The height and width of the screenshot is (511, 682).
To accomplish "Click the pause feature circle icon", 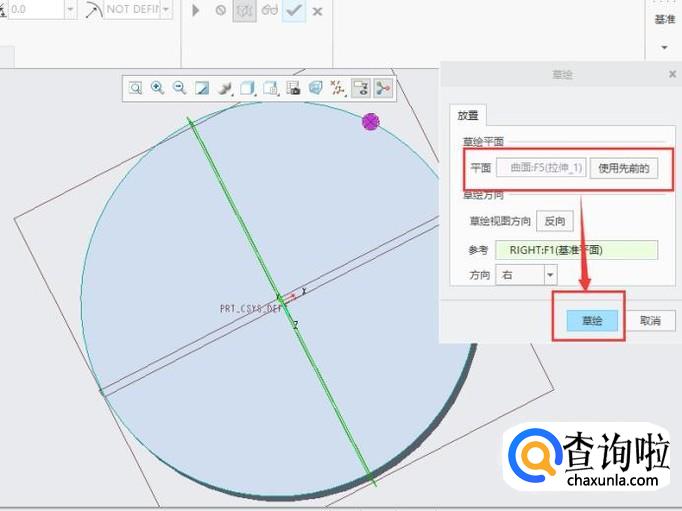I will pyautogui.click(x=221, y=10).
